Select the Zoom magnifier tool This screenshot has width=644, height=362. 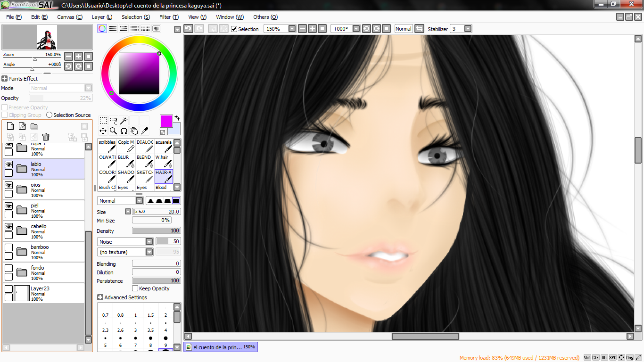(x=113, y=131)
